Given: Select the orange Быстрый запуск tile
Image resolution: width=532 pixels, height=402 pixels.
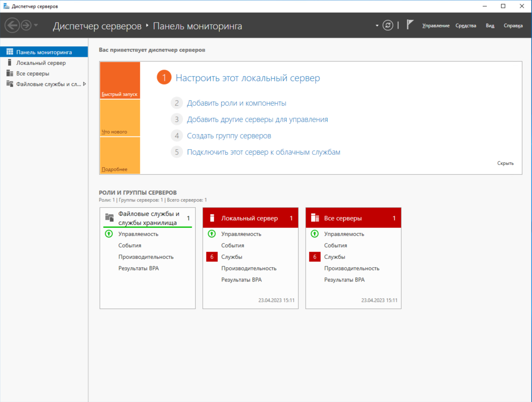Looking at the screenshot, I should [x=120, y=80].
